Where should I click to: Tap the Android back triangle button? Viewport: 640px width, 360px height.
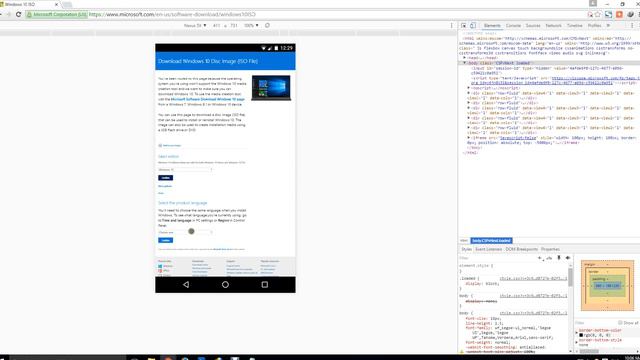coord(186,284)
